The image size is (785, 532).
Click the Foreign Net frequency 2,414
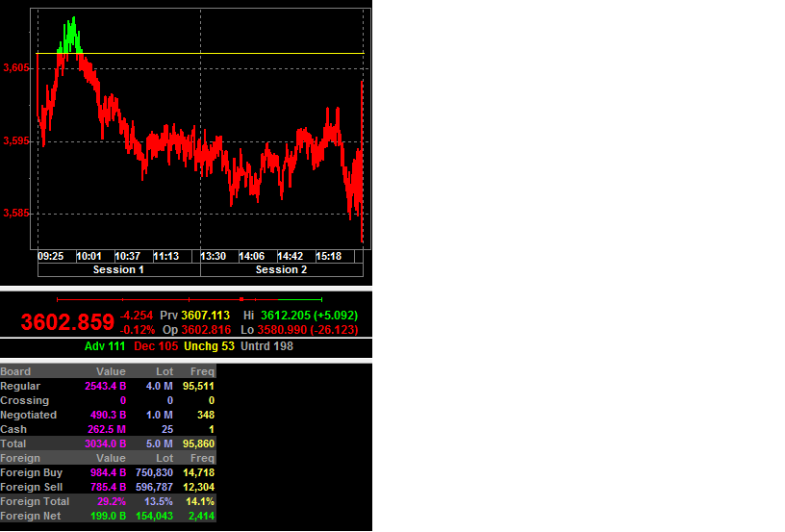pos(201,516)
